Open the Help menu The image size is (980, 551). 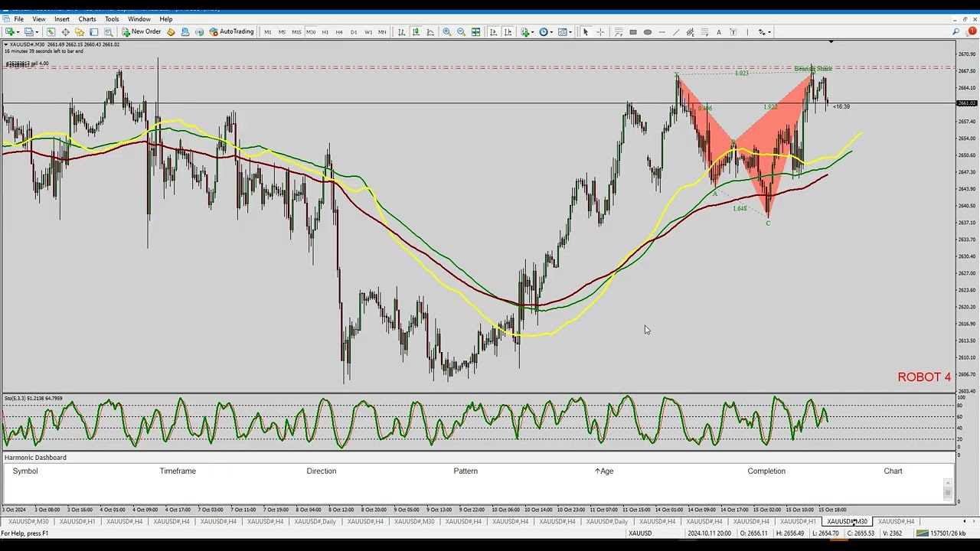(166, 19)
